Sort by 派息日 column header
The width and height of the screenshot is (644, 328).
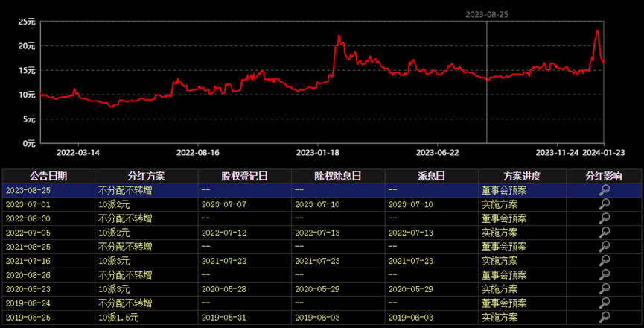(431, 177)
